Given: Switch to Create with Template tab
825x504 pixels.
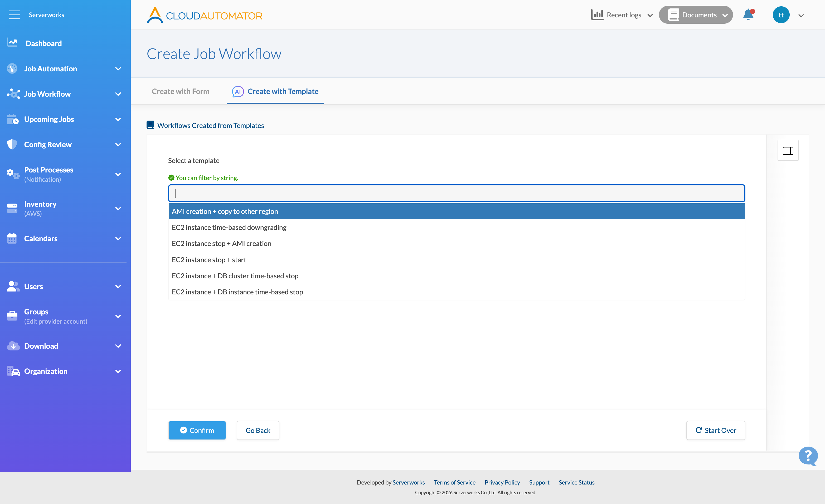Looking at the screenshot, I should tap(275, 91).
